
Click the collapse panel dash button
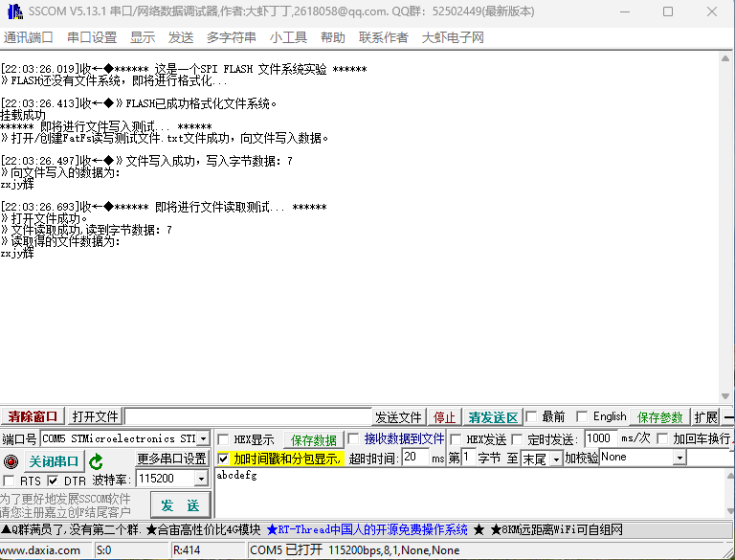[728, 417]
